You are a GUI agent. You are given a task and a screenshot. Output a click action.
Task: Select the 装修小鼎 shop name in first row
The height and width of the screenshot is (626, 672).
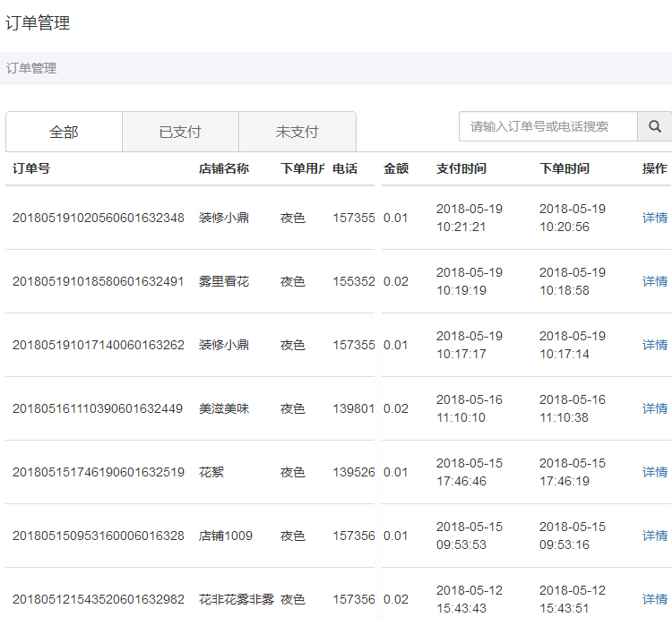click(224, 218)
